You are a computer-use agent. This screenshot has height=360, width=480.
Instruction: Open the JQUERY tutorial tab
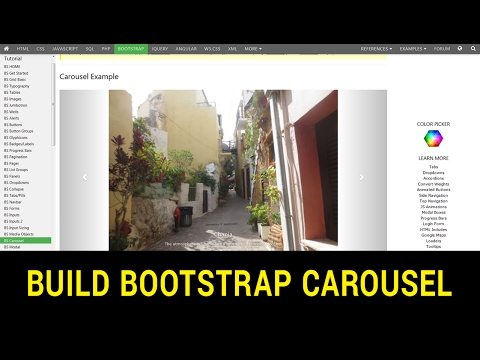(x=160, y=49)
